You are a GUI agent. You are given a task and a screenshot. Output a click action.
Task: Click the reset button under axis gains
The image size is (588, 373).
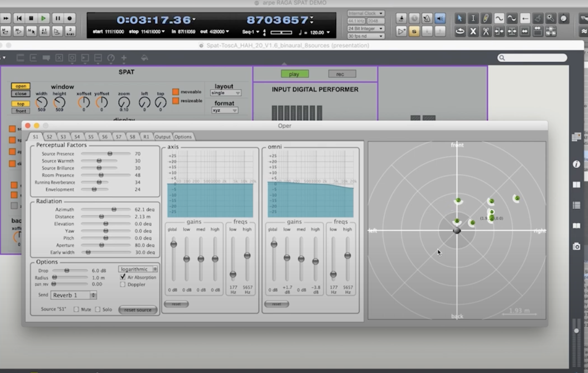click(176, 304)
